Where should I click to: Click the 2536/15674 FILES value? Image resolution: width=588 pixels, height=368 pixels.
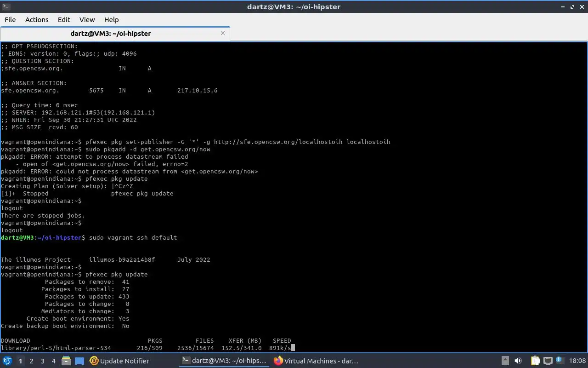(x=195, y=348)
